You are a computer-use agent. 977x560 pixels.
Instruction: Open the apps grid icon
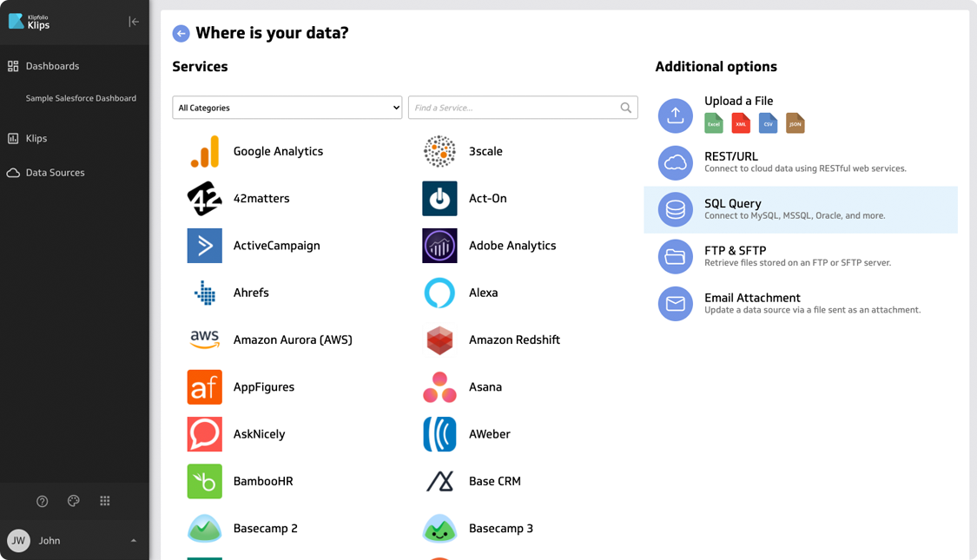tap(105, 501)
